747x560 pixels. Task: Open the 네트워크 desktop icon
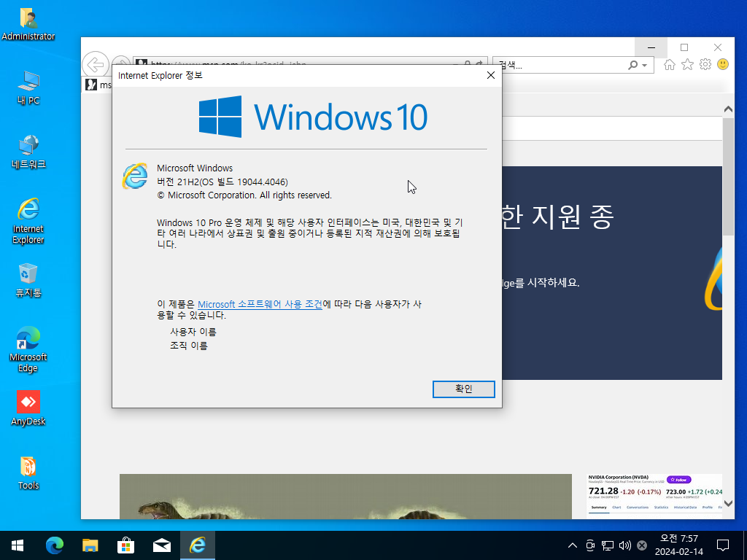[28, 152]
